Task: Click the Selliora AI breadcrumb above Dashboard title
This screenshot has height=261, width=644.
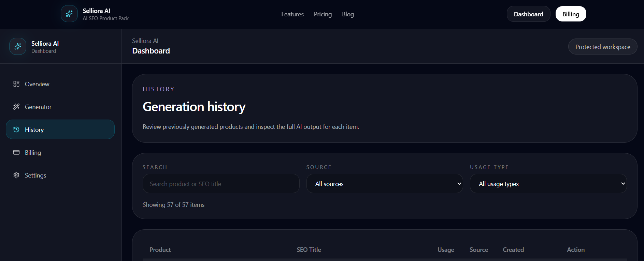Action: (x=145, y=41)
